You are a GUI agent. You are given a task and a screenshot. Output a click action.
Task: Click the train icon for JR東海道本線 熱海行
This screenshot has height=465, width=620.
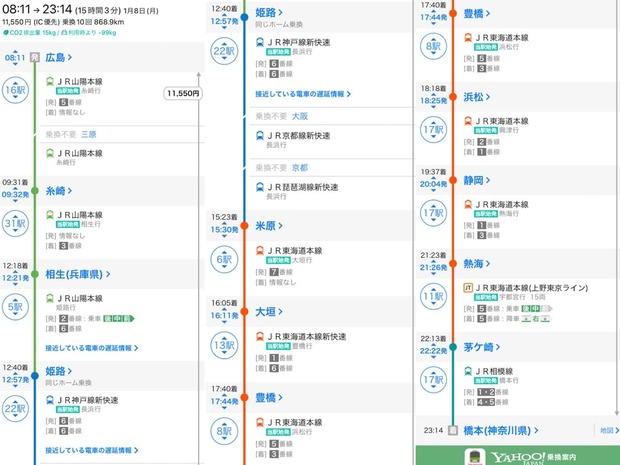coord(468,204)
